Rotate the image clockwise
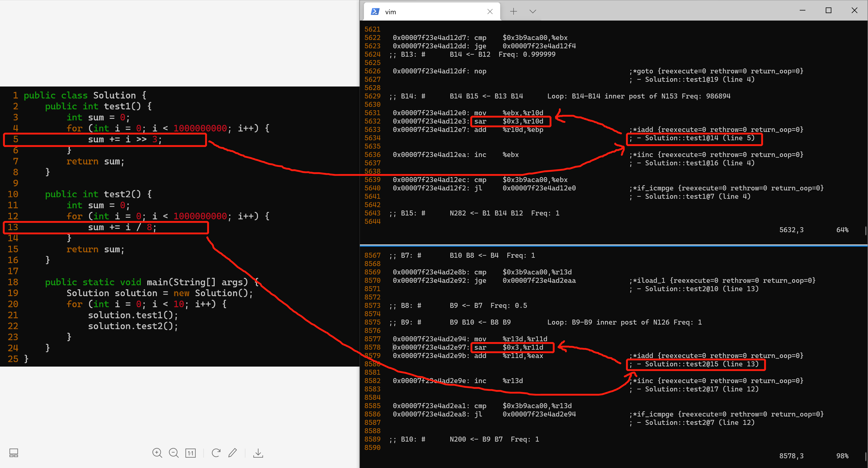868x468 pixels. click(x=216, y=453)
